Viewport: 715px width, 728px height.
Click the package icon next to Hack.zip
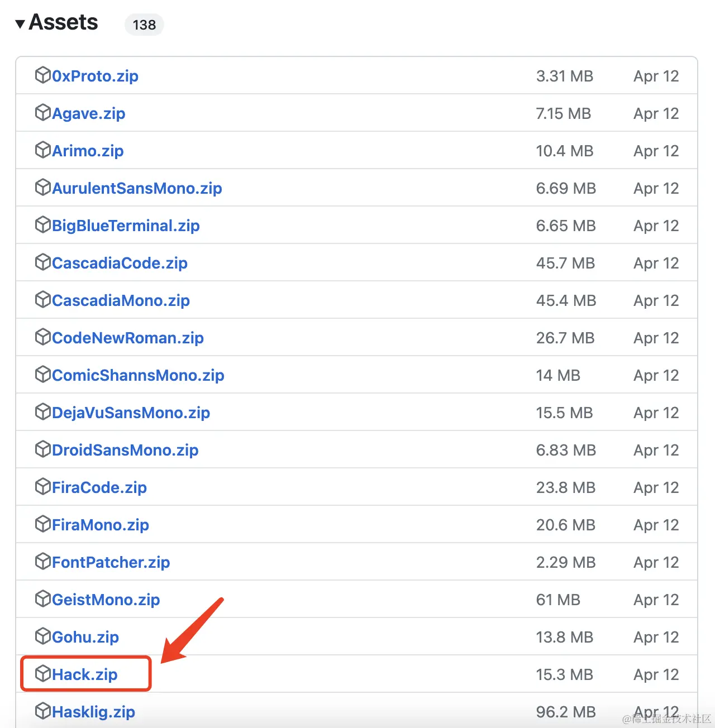pos(42,674)
